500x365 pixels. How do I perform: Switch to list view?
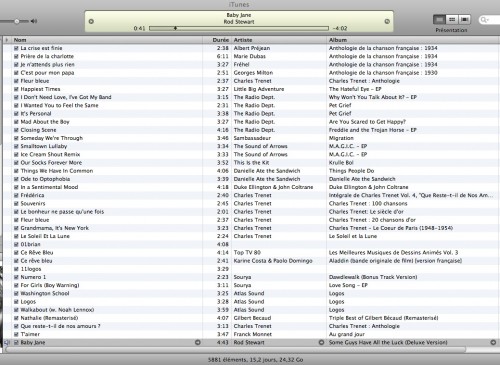[439, 20]
